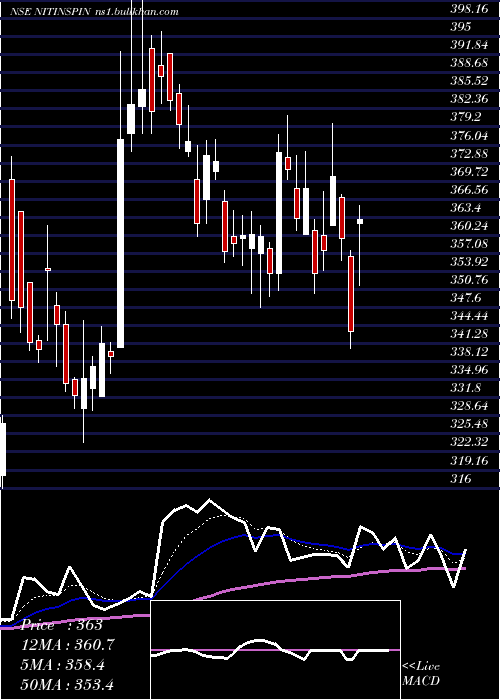Click the 338.12 price axis label

pyautogui.click(x=468, y=352)
